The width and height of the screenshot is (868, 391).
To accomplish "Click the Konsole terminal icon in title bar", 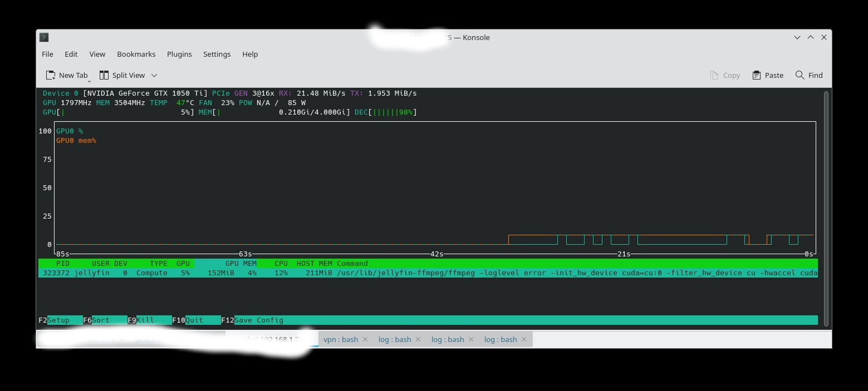I will pos(45,37).
